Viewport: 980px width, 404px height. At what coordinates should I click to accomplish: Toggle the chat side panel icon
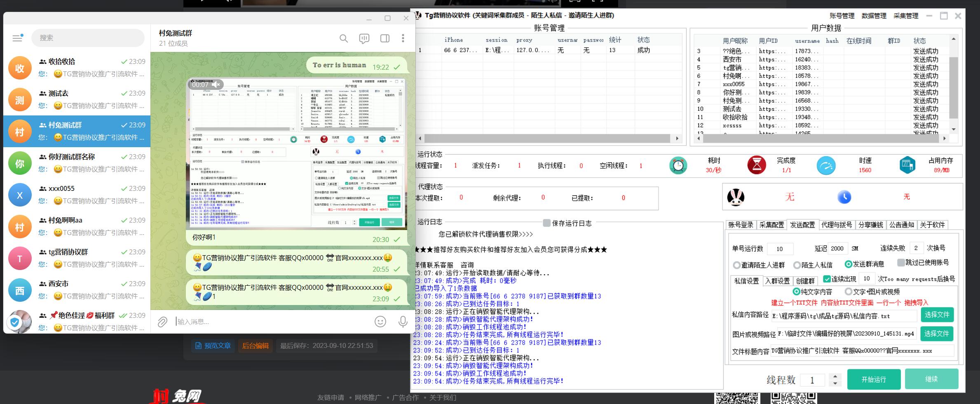[384, 38]
